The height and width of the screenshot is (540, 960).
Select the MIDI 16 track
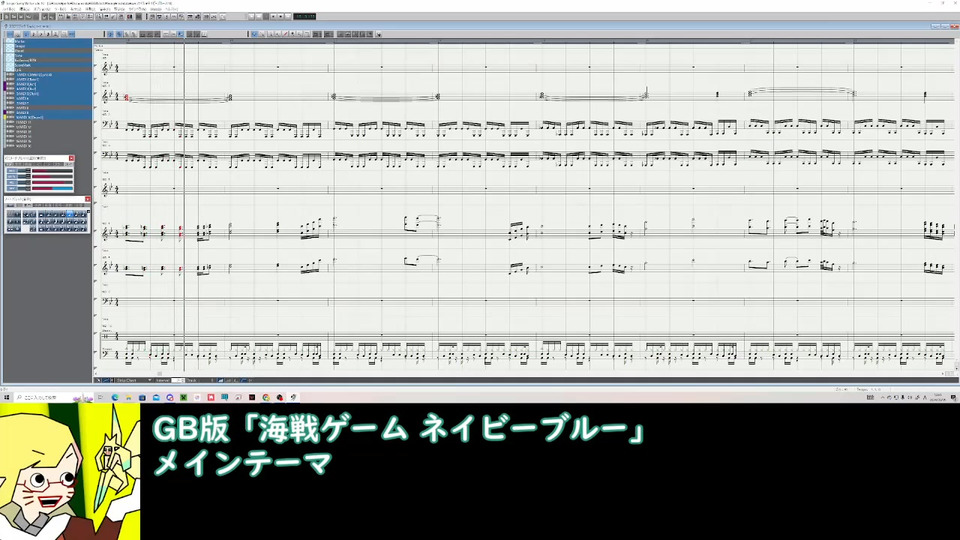pos(49,146)
